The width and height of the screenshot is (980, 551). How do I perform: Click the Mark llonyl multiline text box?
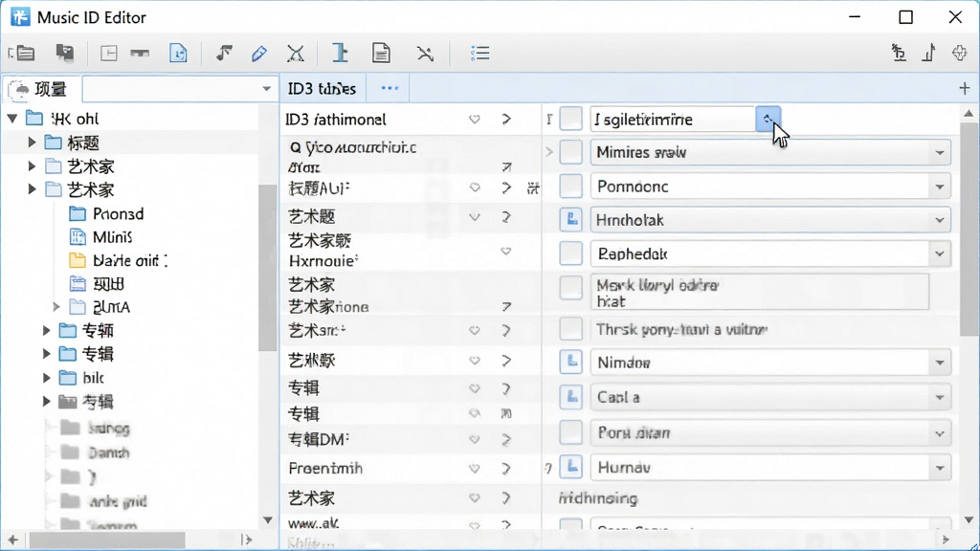click(x=759, y=292)
